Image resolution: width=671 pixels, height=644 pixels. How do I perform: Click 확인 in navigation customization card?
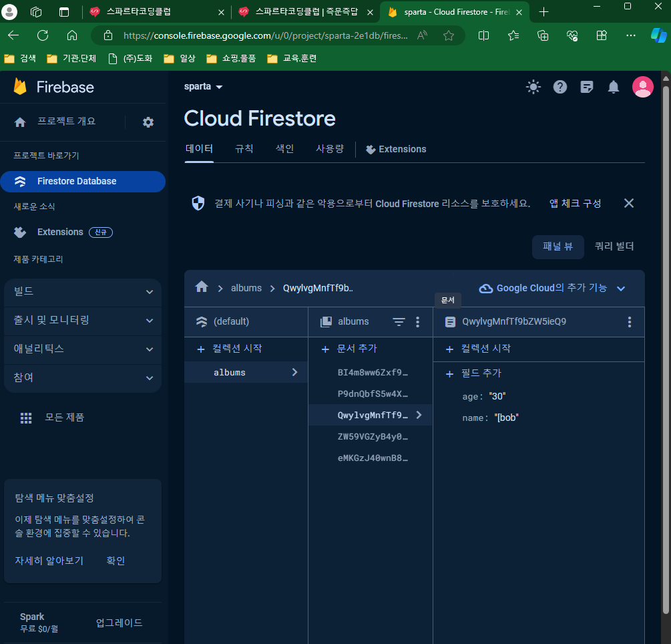tap(116, 561)
